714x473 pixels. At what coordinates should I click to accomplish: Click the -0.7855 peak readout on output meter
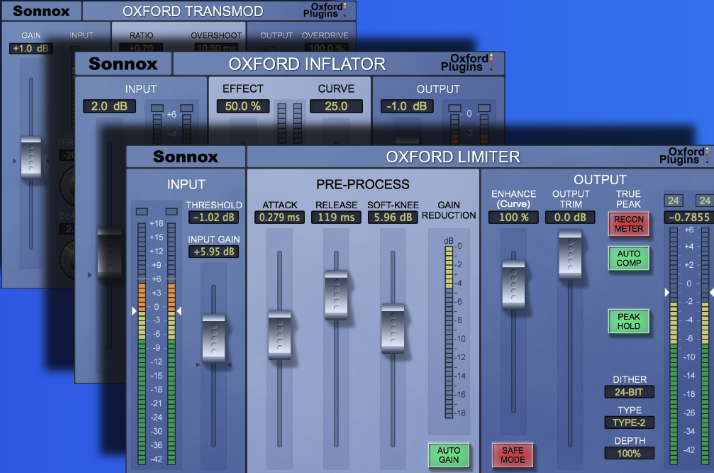point(688,217)
